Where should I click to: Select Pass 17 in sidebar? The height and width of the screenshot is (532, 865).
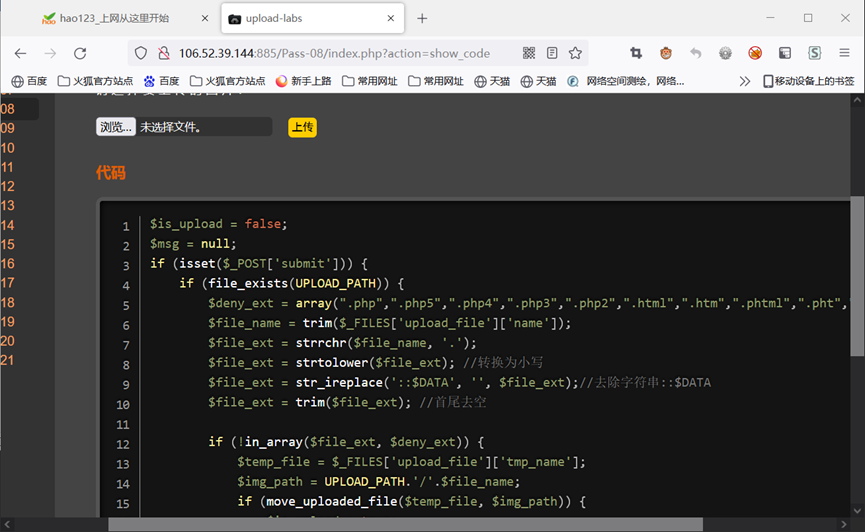coord(8,283)
